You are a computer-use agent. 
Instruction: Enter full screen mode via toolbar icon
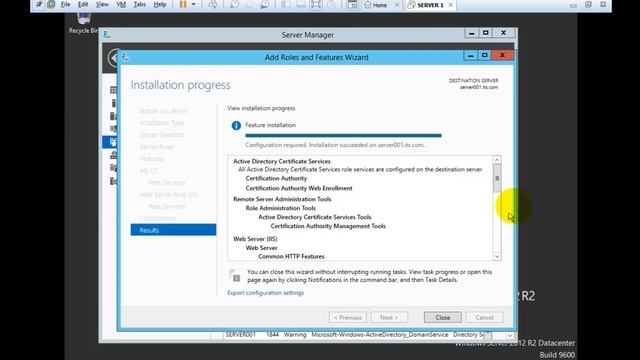[x=316, y=4]
